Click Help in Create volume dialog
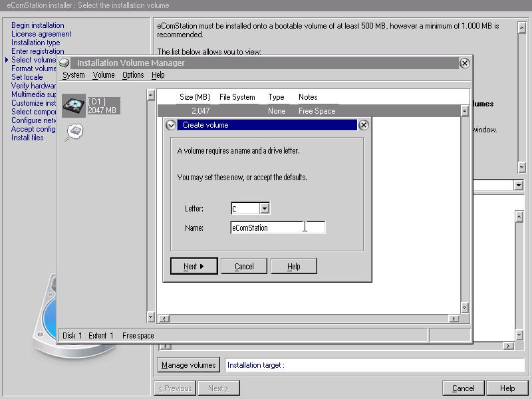 pyautogui.click(x=294, y=267)
